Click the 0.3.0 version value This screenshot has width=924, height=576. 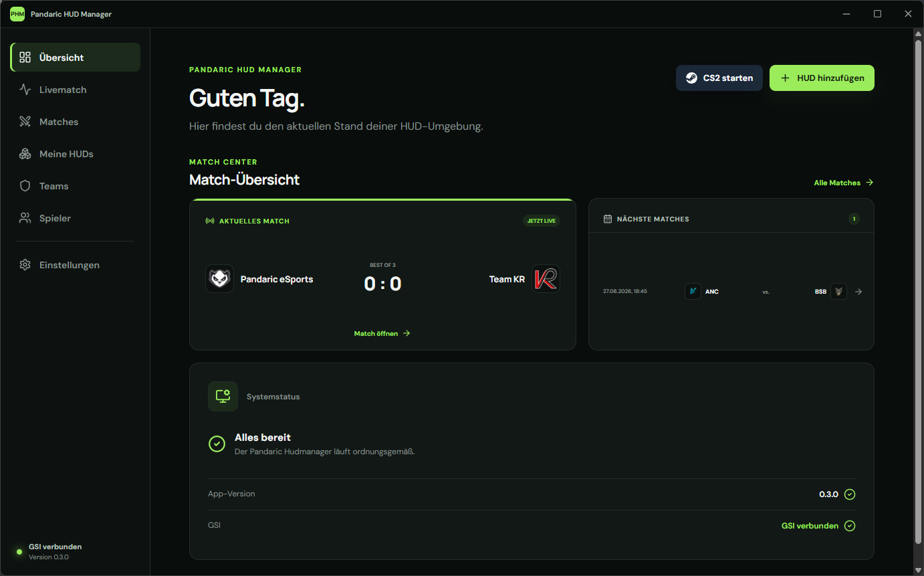click(828, 494)
